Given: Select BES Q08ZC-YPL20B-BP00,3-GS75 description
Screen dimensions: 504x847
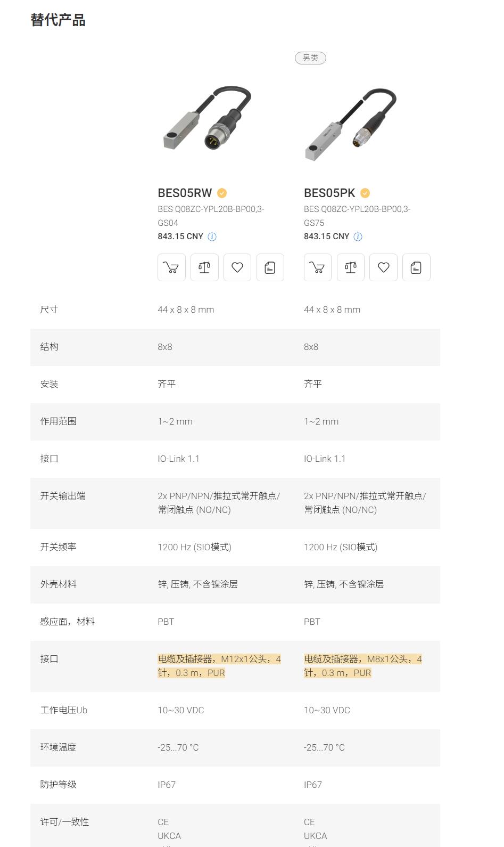Looking at the screenshot, I should (x=357, y=216).
